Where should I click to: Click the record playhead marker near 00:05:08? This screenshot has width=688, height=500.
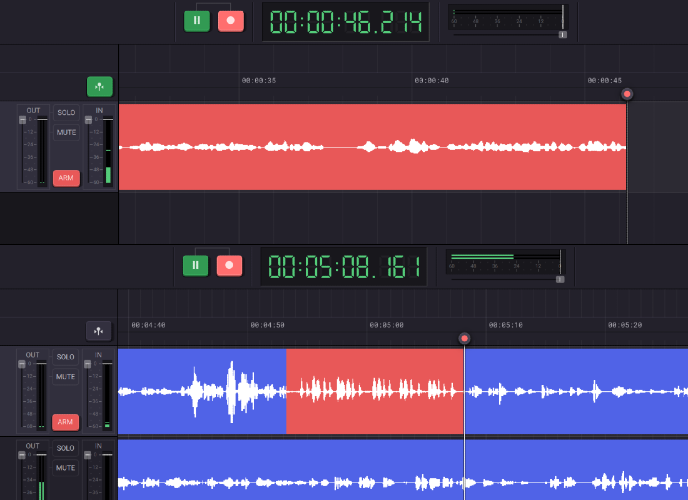[x=464, y=339]
